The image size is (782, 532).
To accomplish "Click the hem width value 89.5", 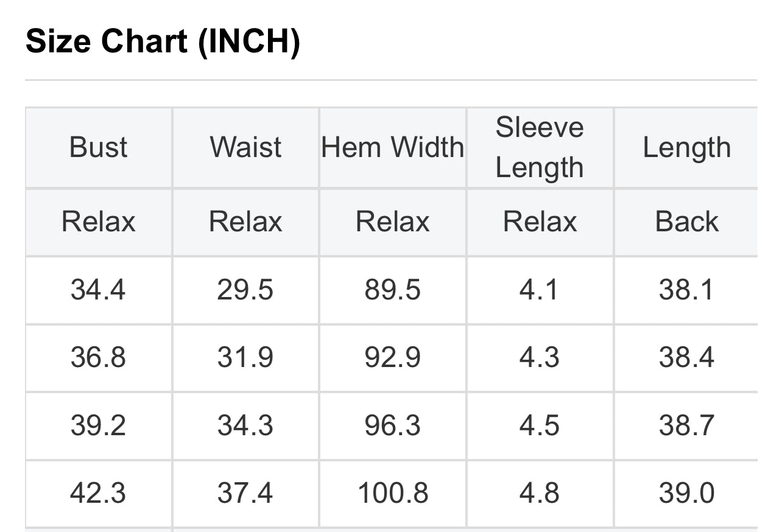I will click(x=393, y=290).
